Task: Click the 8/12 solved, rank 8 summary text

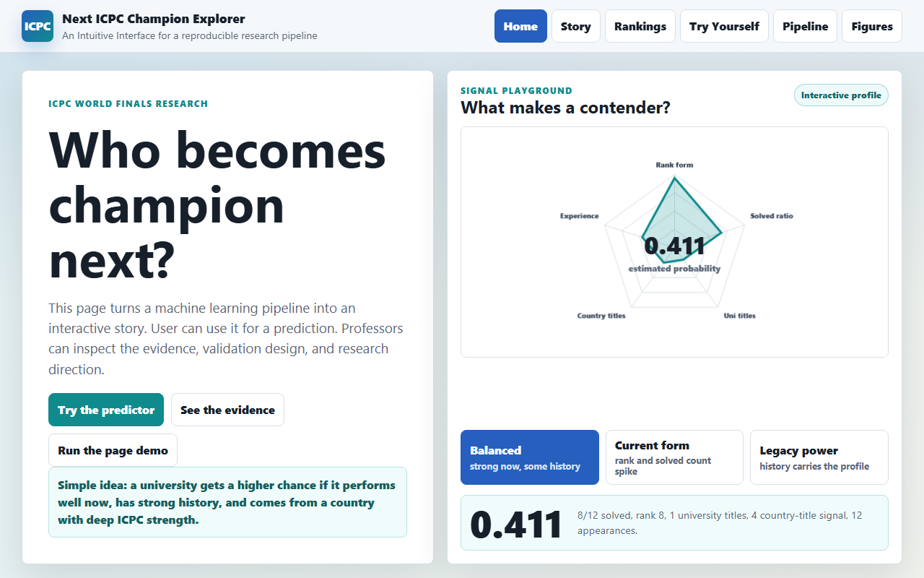Action: tap(720, 523)
